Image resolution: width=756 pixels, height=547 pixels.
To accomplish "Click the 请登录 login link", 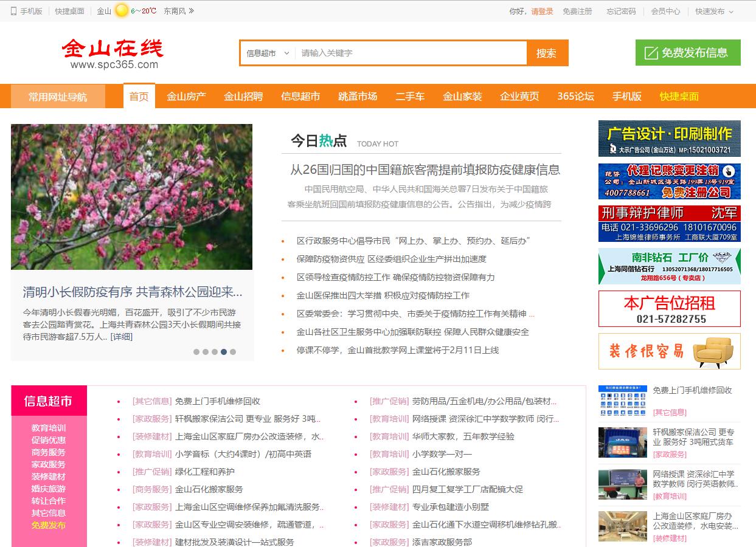I will (542, 11).
